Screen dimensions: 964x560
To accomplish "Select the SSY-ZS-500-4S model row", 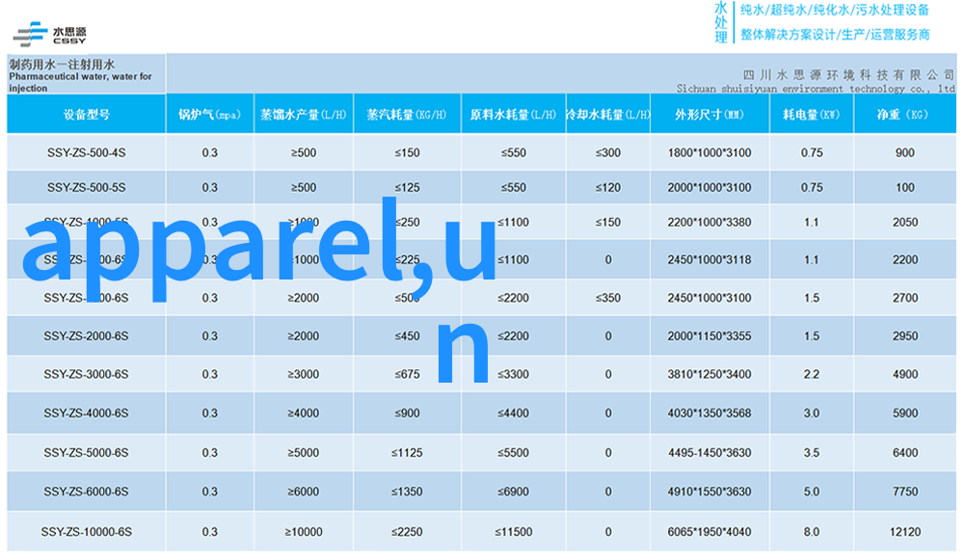I will [x=87, y=153].
